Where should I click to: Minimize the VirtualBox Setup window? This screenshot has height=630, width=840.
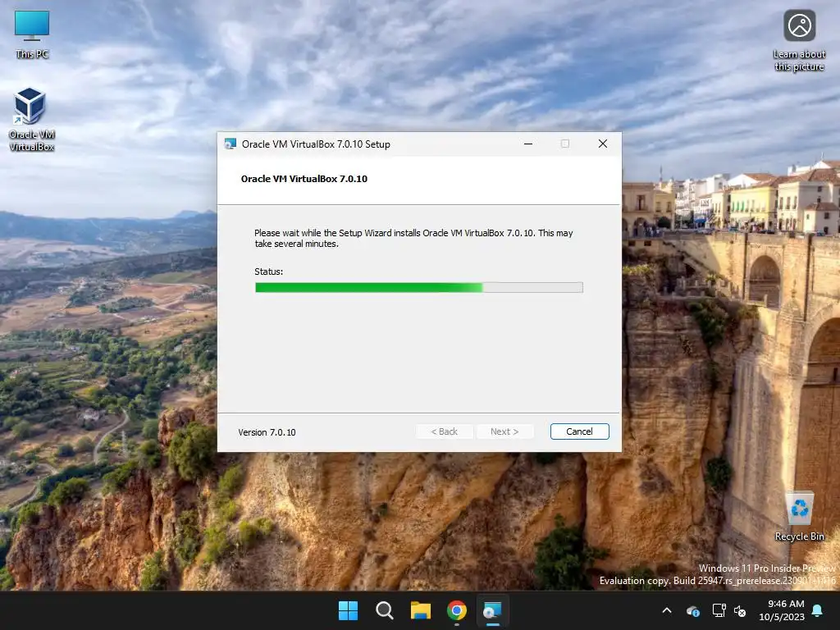(x=528, y=144)
